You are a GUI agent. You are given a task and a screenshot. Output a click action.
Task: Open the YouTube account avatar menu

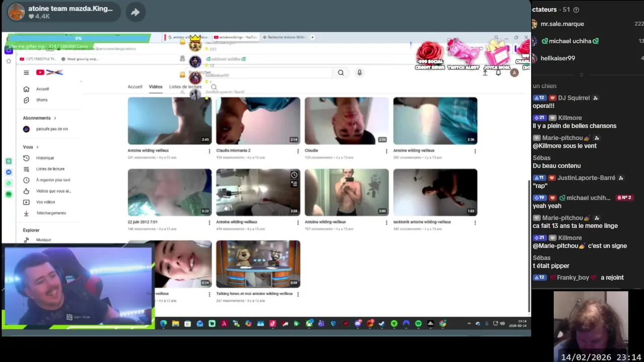tap(514, 72)
